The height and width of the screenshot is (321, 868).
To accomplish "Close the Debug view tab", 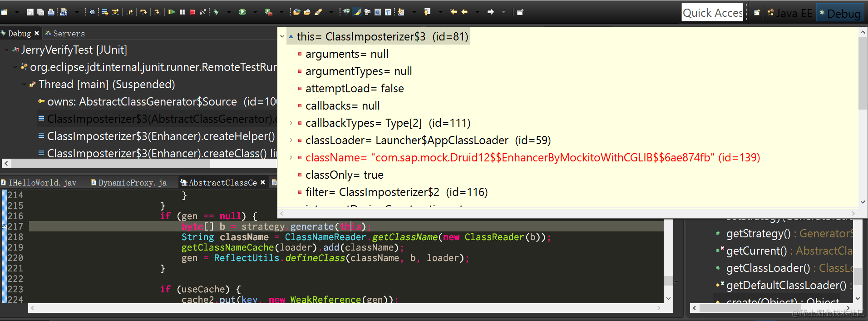I will coord(37,33).
